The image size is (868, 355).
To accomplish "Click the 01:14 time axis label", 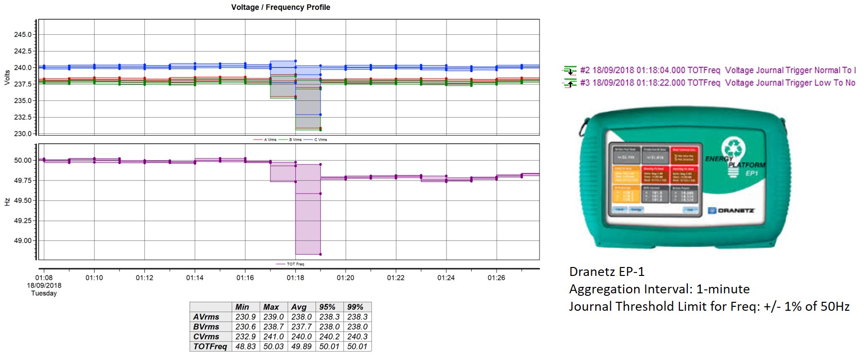I will [195, 277].
